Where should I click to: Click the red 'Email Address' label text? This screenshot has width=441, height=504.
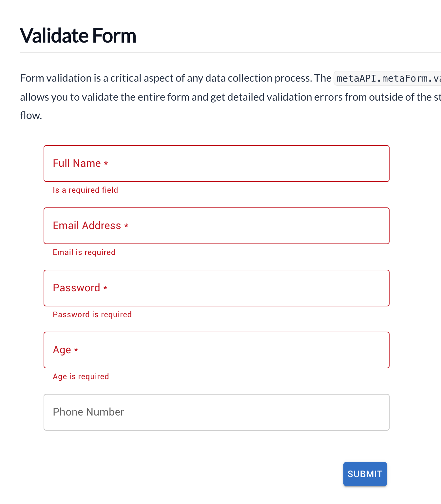(x=87, y=225)
